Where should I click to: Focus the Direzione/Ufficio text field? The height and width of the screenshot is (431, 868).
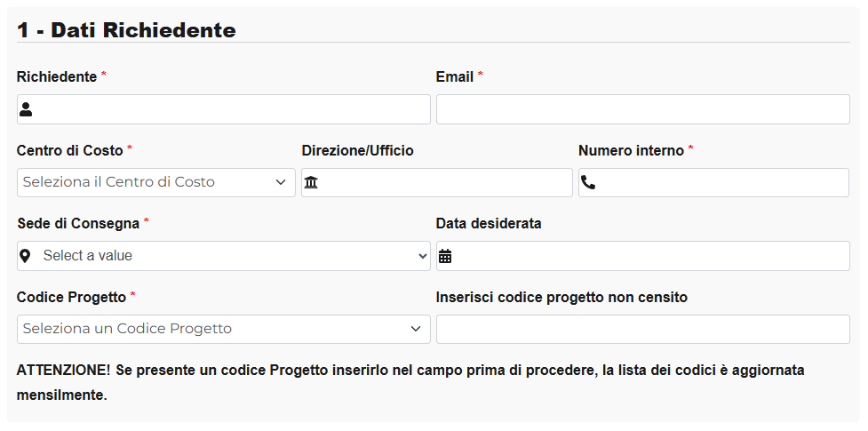444,182
